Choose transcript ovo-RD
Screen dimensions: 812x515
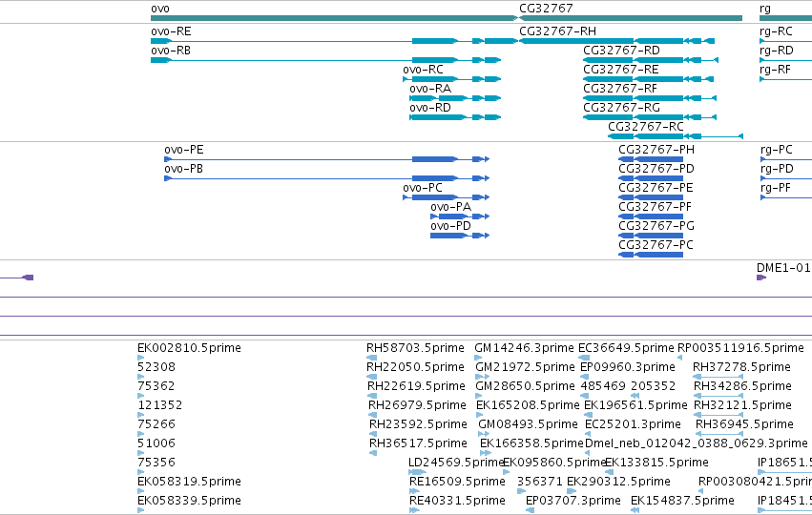[x=455, y=117]
